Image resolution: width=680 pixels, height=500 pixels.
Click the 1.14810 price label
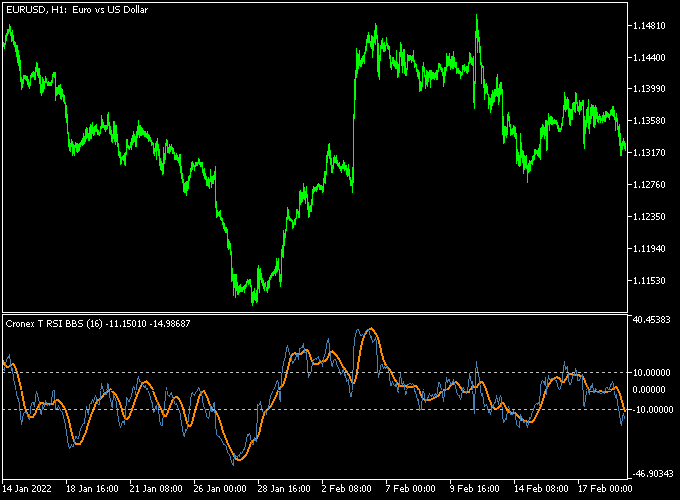649,26
